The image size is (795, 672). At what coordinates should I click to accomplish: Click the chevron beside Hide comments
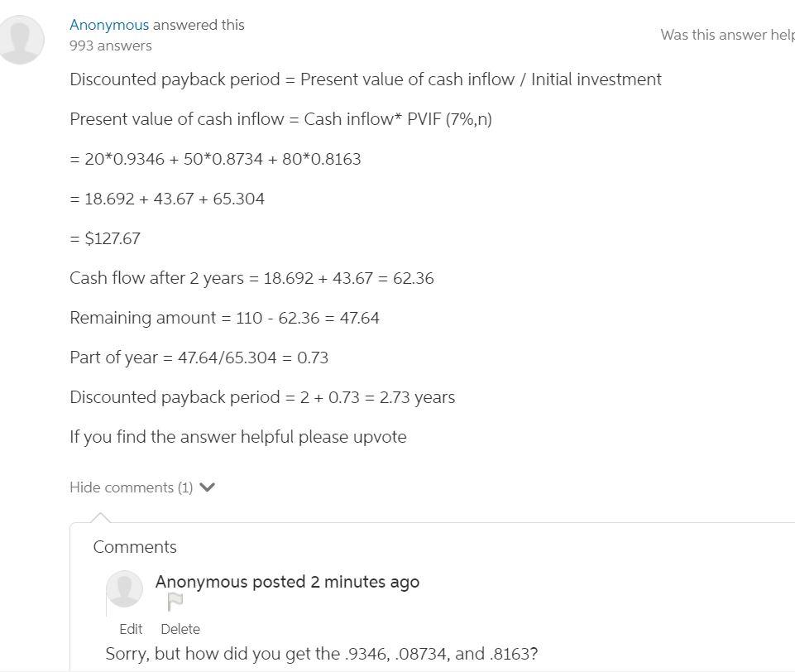tap(206, 487)
